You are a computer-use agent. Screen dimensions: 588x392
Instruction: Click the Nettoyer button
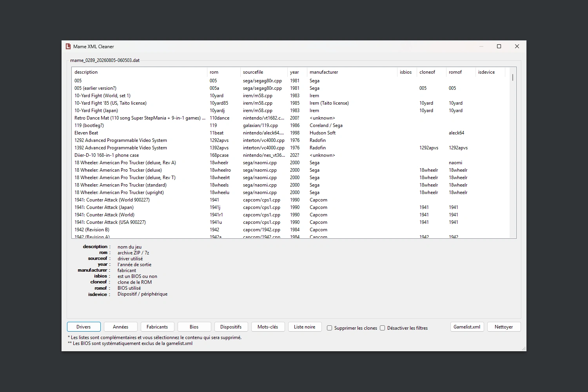pyautogui.click(x=504, y=327)
